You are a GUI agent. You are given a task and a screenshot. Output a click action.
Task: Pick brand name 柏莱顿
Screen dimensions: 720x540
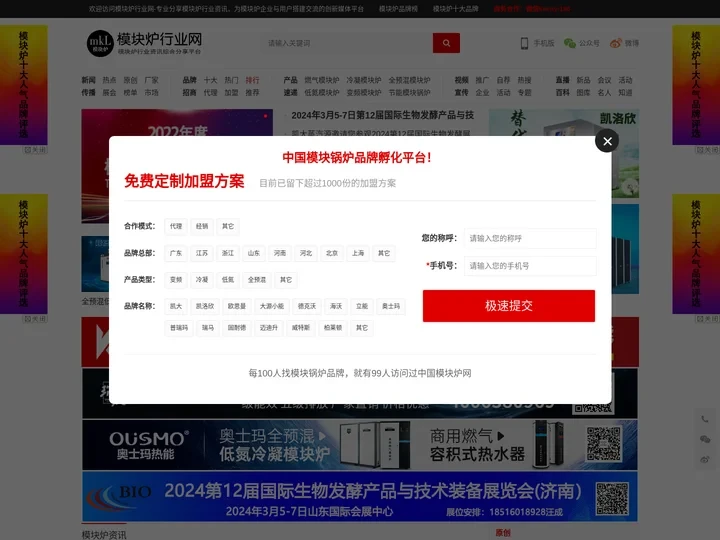point(333,328)
